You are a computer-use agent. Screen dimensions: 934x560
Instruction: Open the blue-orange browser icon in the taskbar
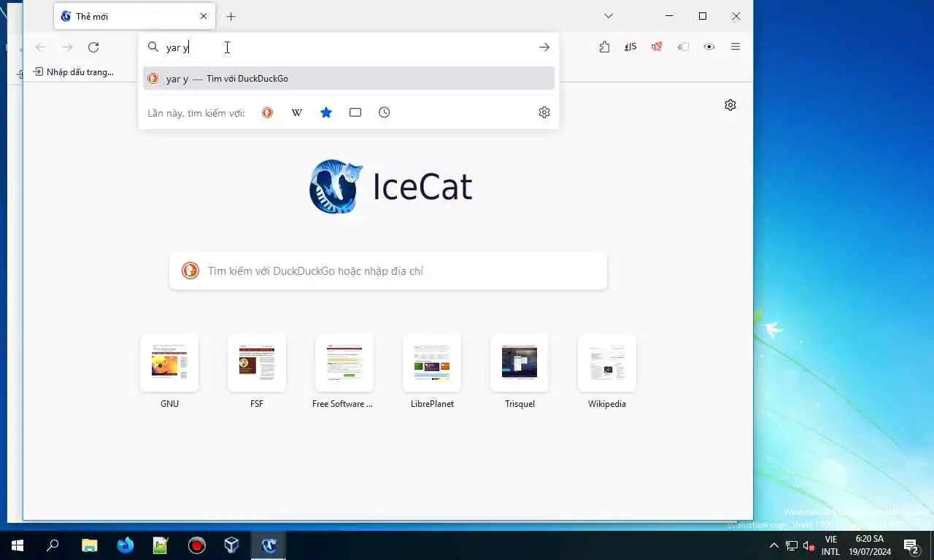[x=126, y=545]
